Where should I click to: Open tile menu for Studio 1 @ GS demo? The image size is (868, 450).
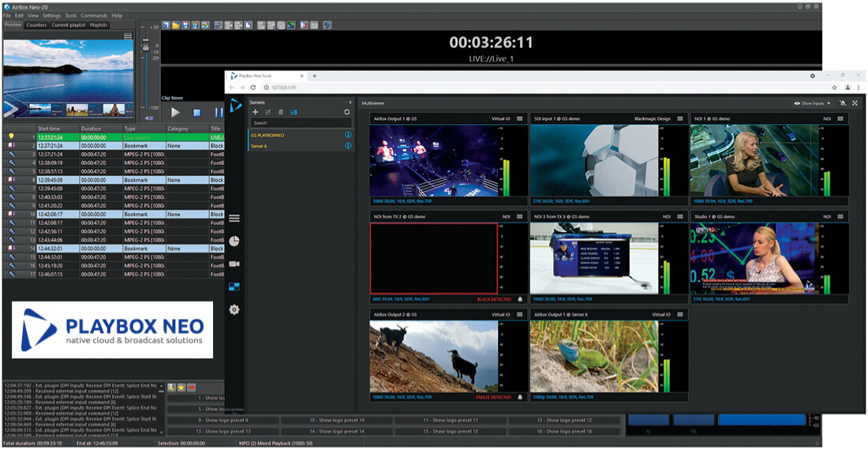click(x=840, y=216)
